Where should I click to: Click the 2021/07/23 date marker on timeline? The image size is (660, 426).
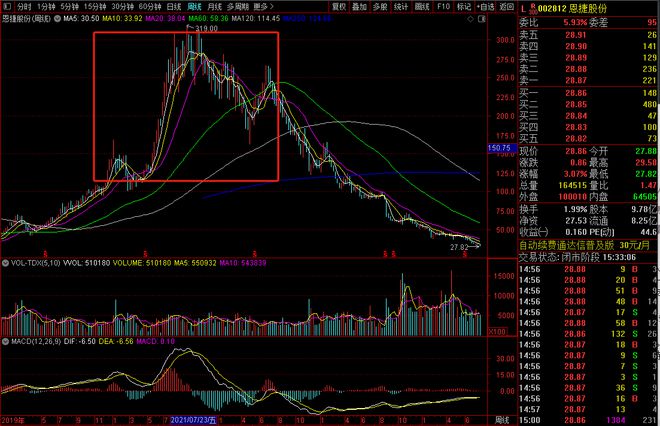click(x=193, y=420)
